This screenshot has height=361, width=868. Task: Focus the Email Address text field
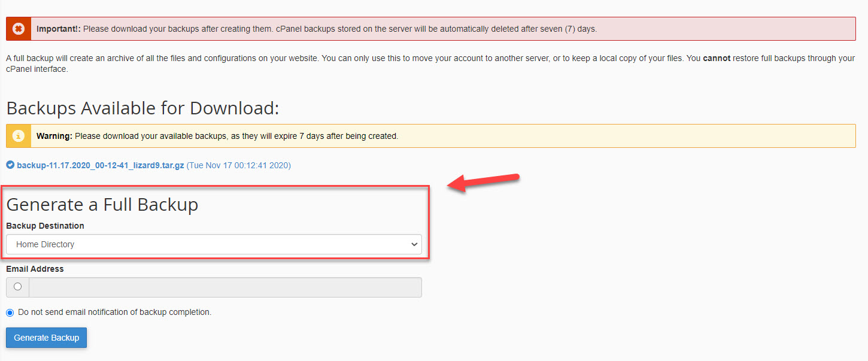point(225,287)
